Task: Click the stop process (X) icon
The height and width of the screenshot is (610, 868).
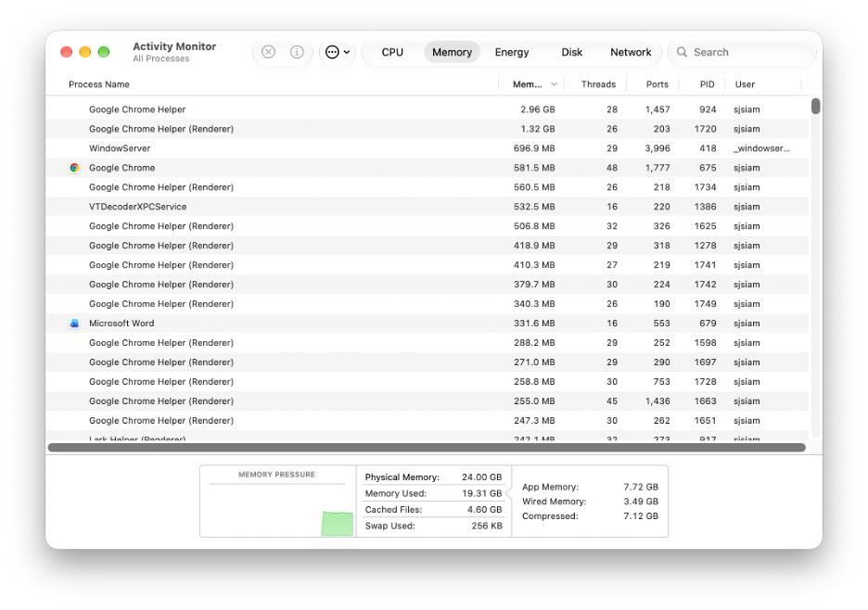Action: [x=269, y=52]
